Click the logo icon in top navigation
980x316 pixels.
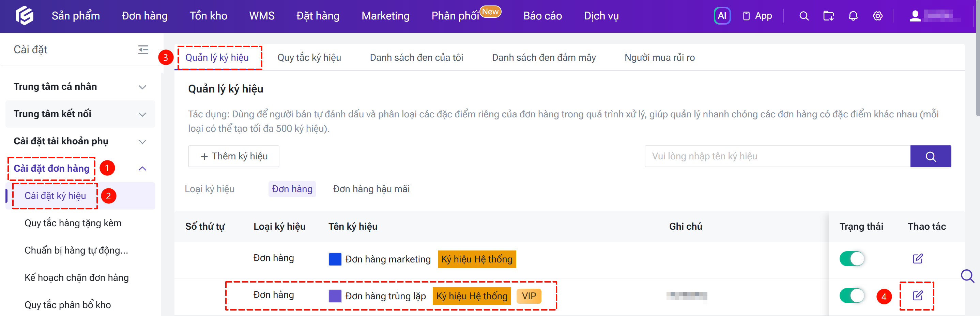click(24, 16)
